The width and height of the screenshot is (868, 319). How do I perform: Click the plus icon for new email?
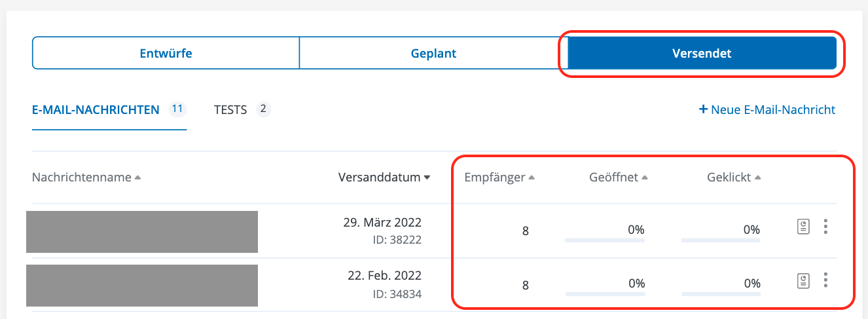(x=704, y=109)
